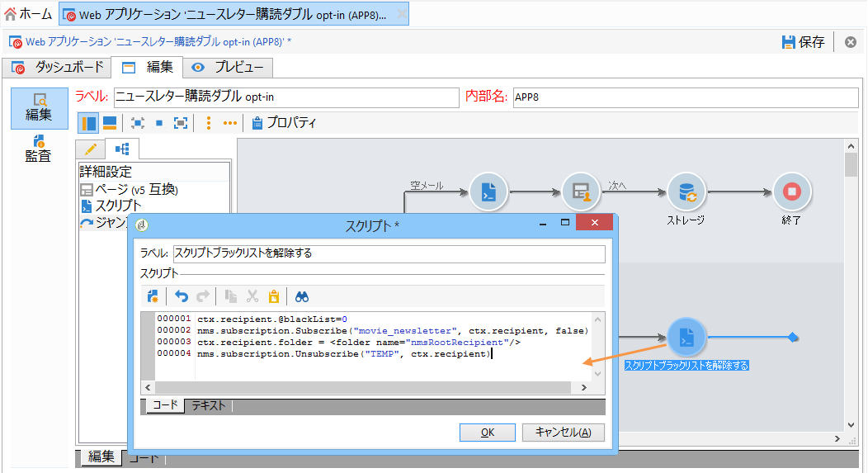Toggle the horizontal split layout button

point(110,123)
